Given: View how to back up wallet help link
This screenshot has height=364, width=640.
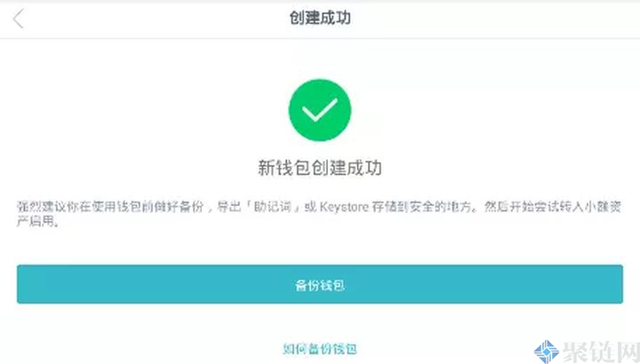Looking at the screenshot, I should pos(320,349).
